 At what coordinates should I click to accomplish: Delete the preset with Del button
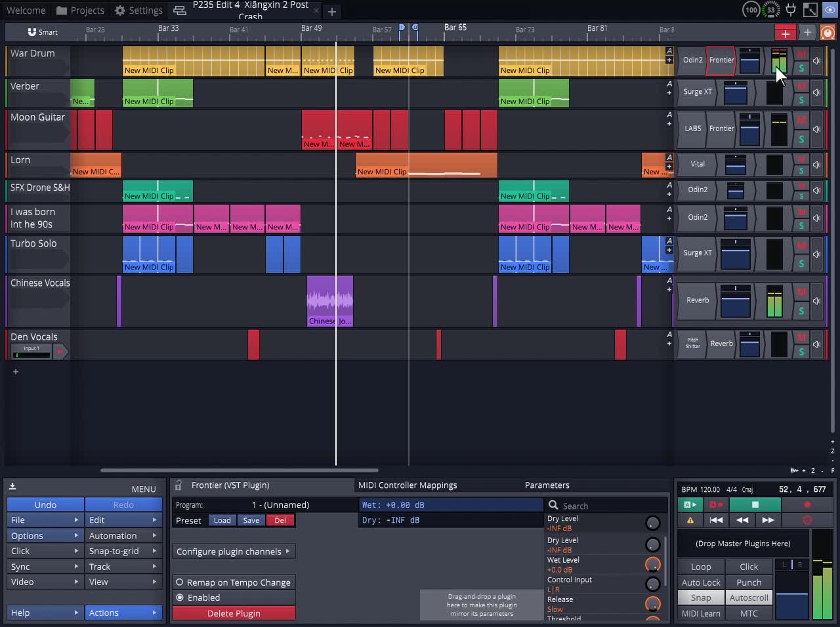coord(280,520)
